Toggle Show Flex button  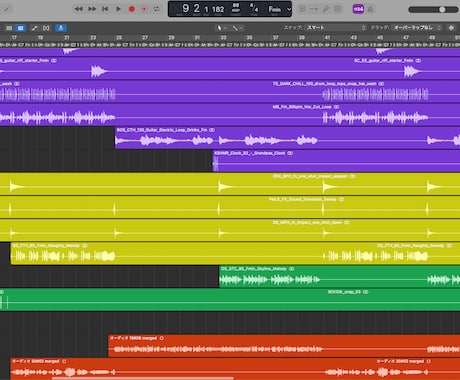(x=46, y=28)
